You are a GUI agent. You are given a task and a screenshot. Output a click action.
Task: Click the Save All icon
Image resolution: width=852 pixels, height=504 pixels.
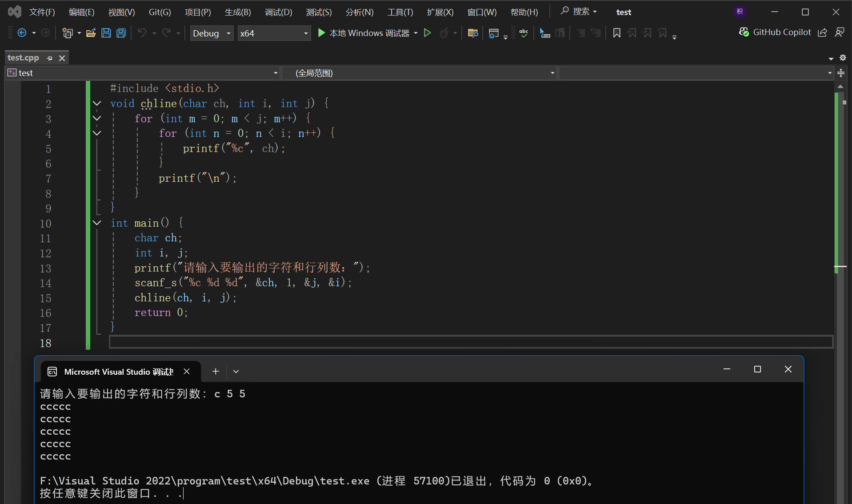tap(121, 33)
